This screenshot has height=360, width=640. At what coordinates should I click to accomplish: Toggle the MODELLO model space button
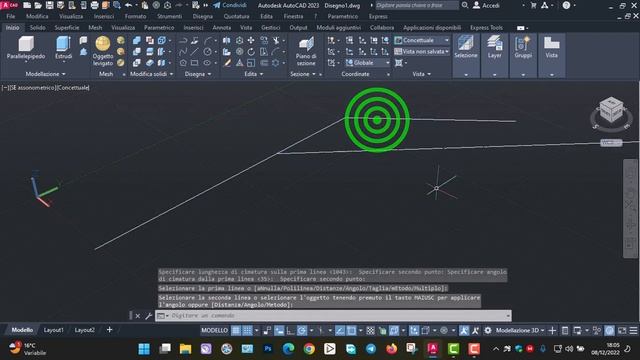(x=215, y=331)
